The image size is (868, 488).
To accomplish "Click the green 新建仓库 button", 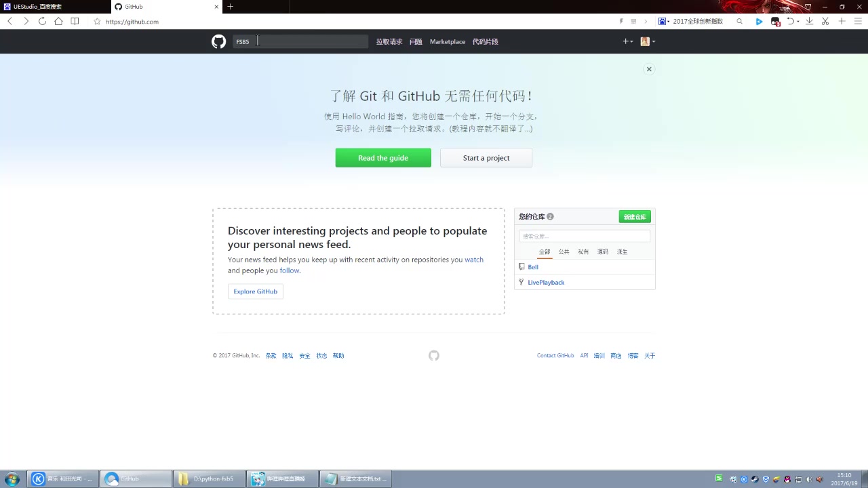I will [x=635, y=217].
